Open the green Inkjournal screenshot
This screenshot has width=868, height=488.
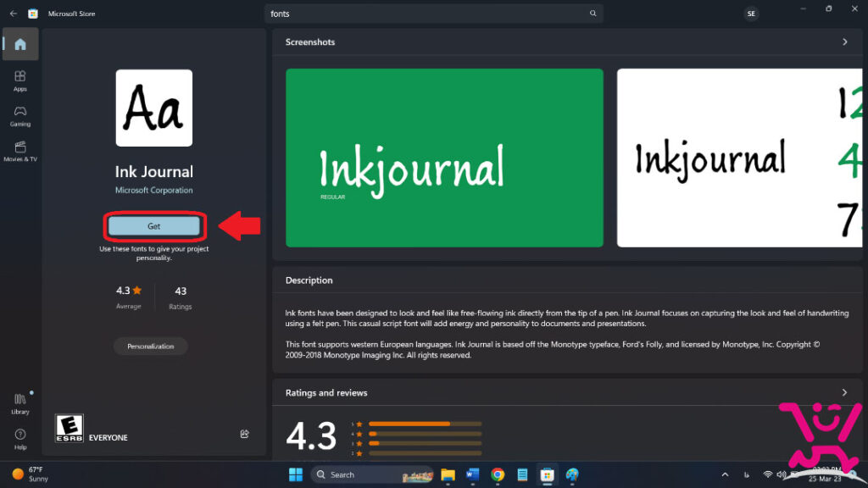click(x=444, y=158)
